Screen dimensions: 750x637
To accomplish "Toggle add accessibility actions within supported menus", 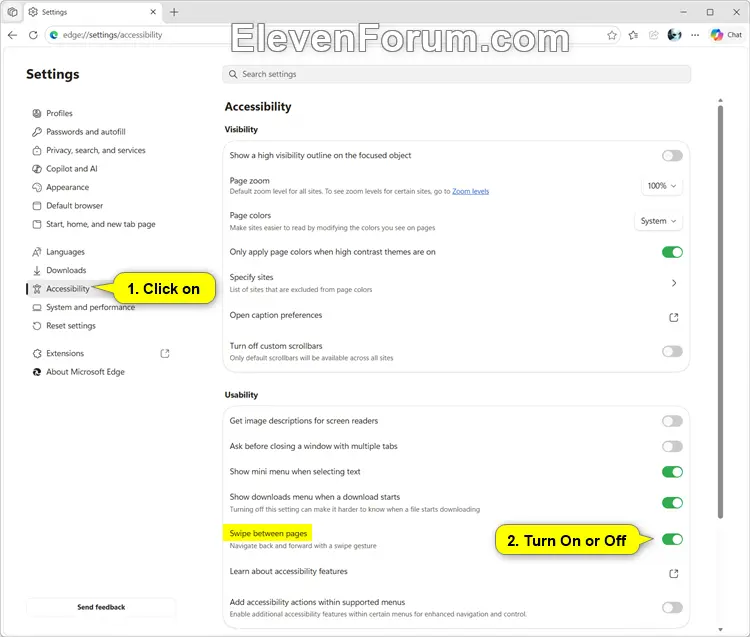I will (x=672, y=608).
